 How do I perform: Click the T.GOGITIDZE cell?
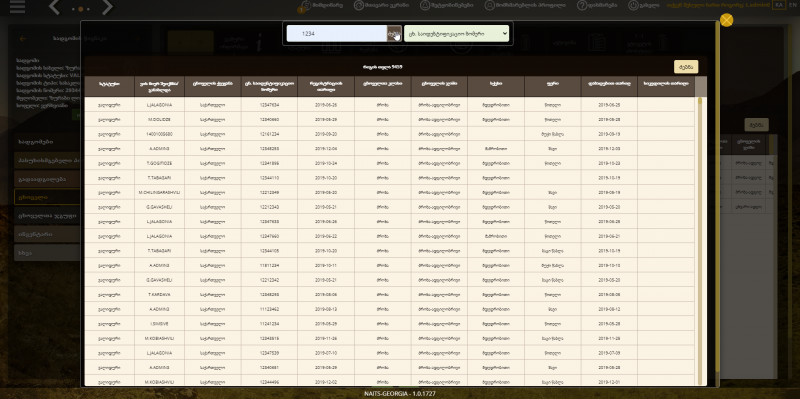click(159, 163)
